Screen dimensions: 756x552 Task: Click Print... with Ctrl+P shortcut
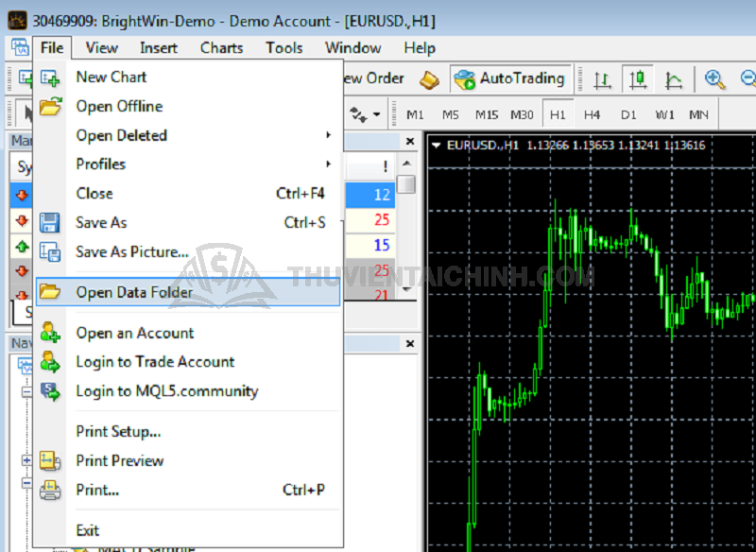click(x=188, y=490)
